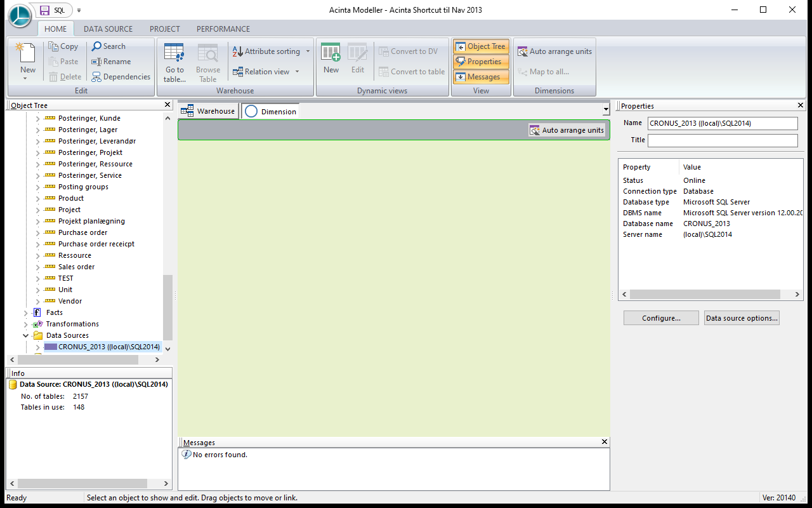Open the New button dropdown arrow

point(25,79)
